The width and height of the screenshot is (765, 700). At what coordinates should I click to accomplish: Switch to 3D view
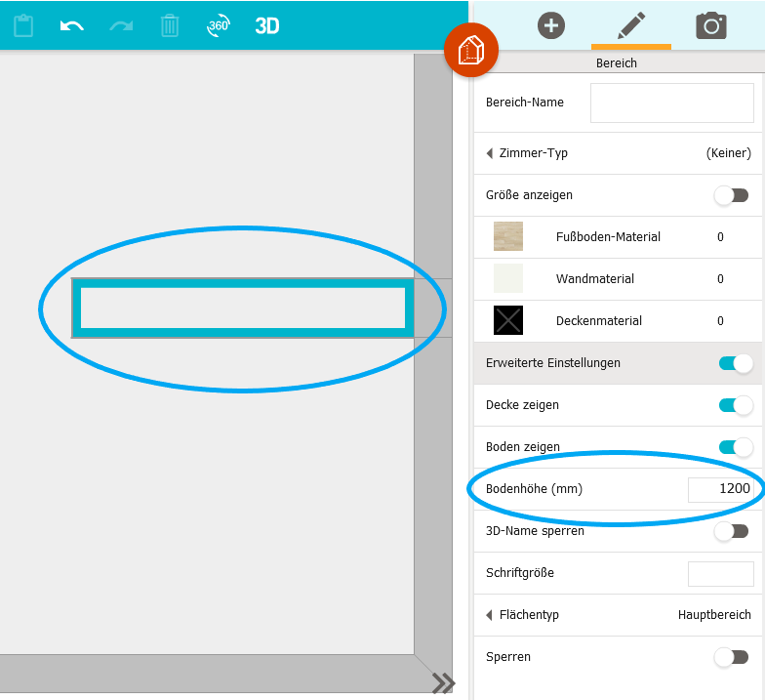point(267,26)
